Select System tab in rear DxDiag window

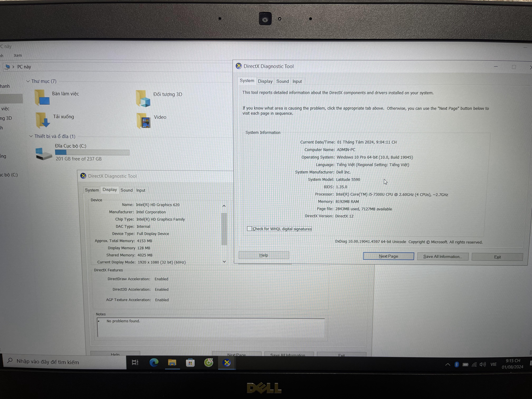coord(92,190)
